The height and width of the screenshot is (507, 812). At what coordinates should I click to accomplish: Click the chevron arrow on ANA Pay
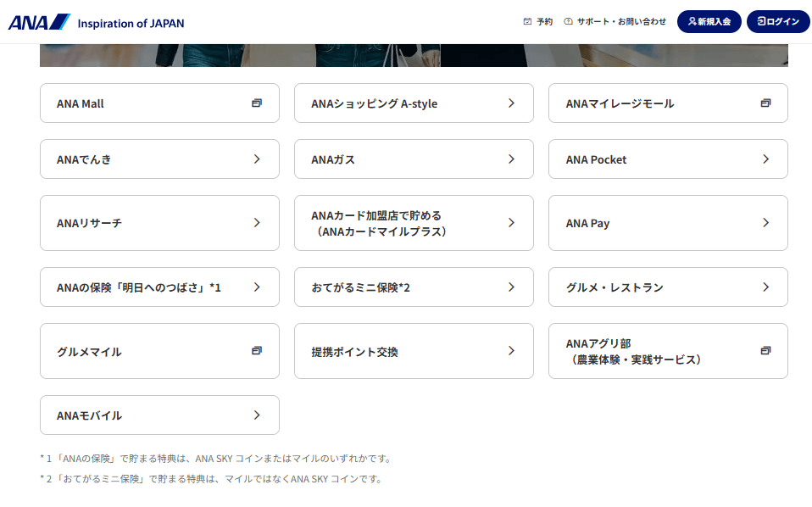(x=766, y=223)
